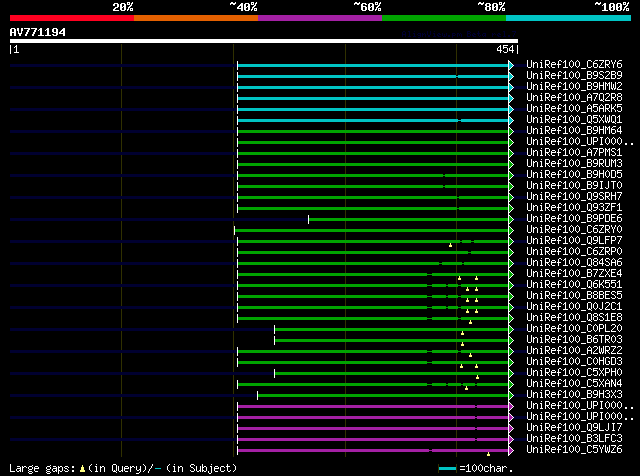Select the red 20% identity legend segment

point(72,18)
